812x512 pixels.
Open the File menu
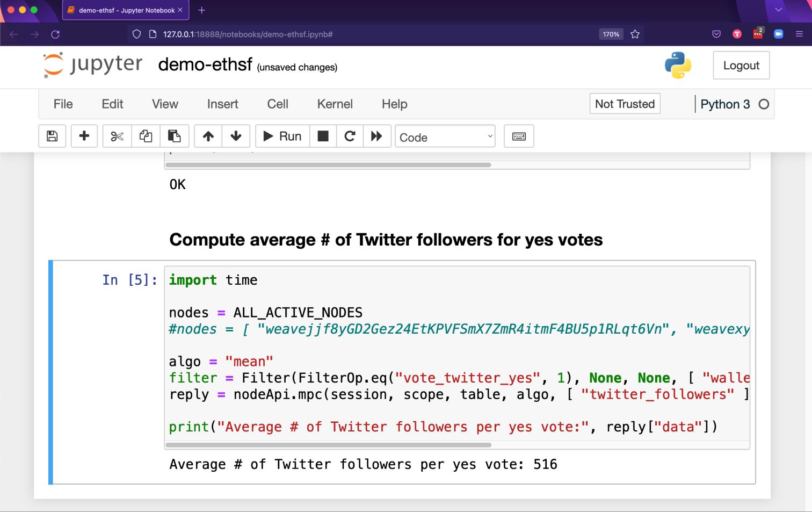[x=63, y=104]
